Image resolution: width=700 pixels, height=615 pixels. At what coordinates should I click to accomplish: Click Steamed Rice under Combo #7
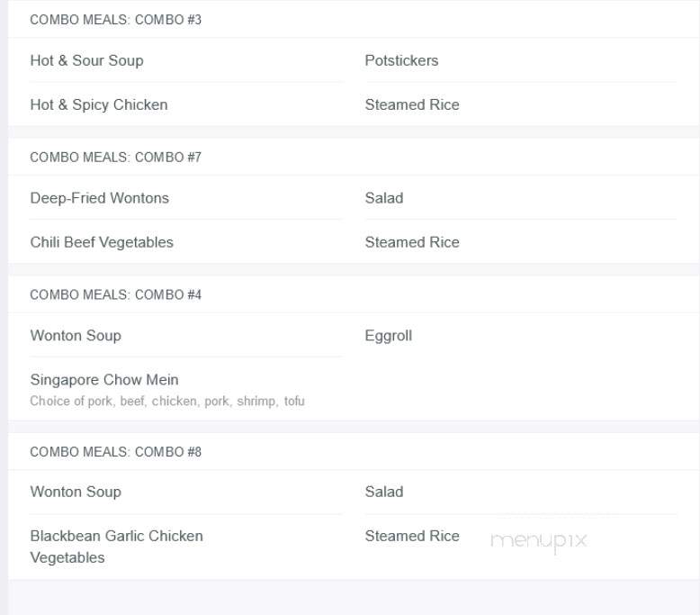click(412, 242)
